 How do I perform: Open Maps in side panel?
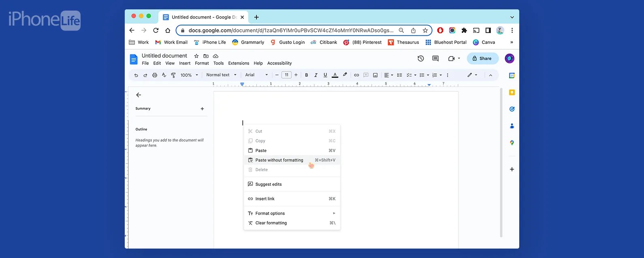click(x=512, y=143)
